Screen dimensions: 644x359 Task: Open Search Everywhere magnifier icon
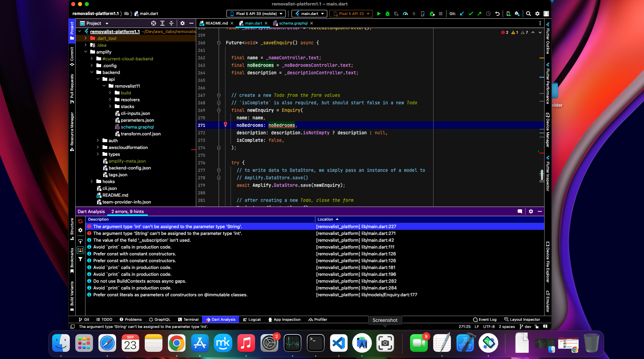click(528, 14)
